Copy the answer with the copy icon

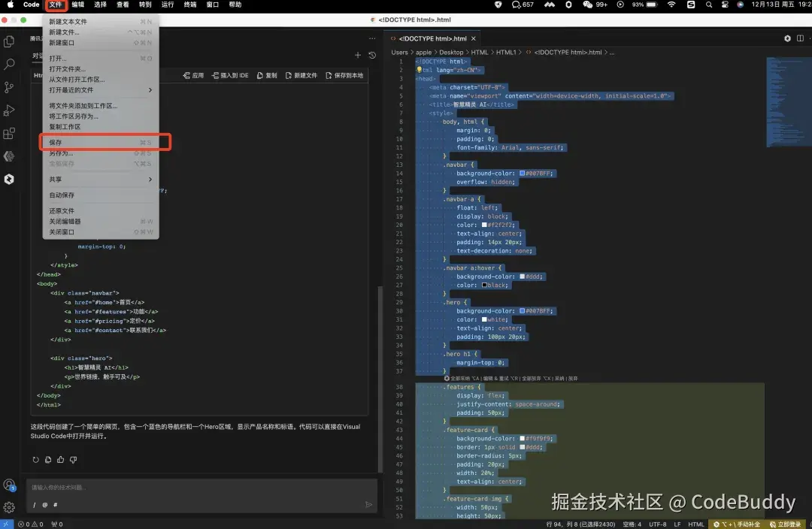48,460
